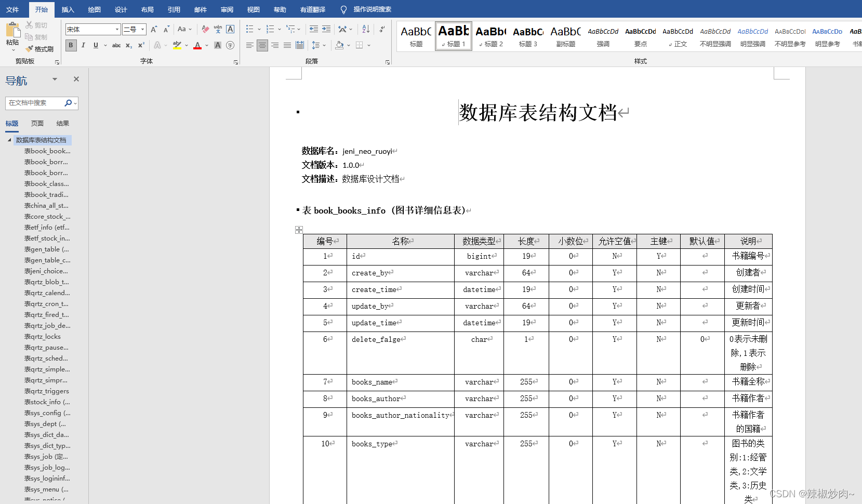Screen dimensions: 862x504
Task: Apply character border icon
Action: click(230, 29)
